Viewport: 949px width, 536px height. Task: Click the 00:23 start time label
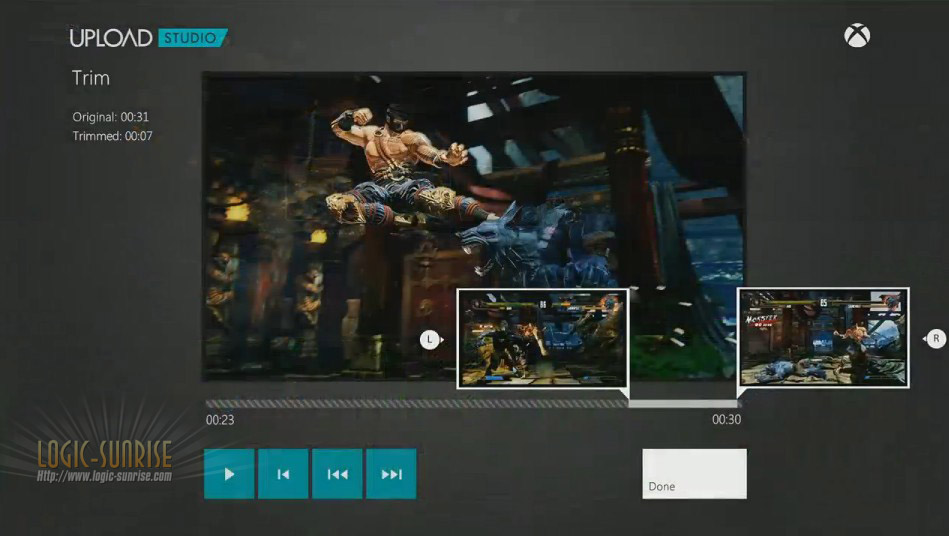(220, 420)
